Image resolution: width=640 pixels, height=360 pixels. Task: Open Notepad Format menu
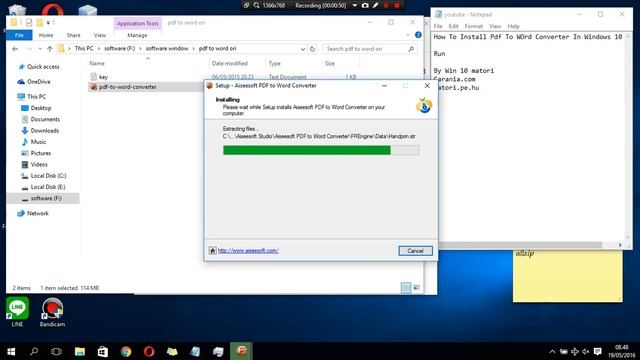point(473,26)
